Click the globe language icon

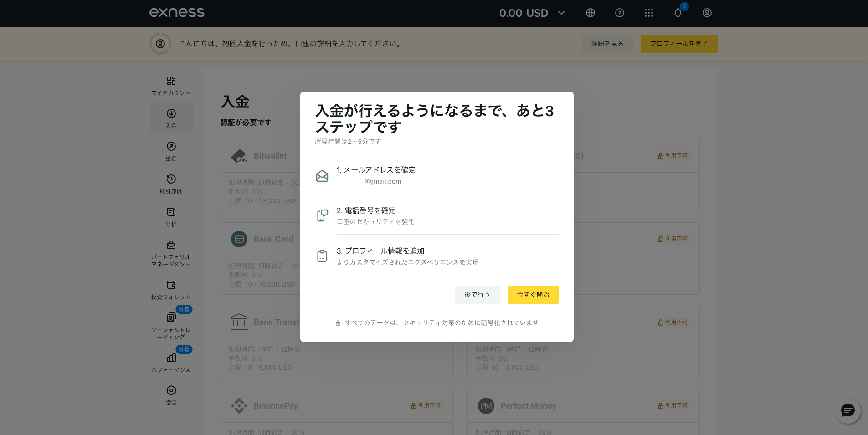coord(590,13)
